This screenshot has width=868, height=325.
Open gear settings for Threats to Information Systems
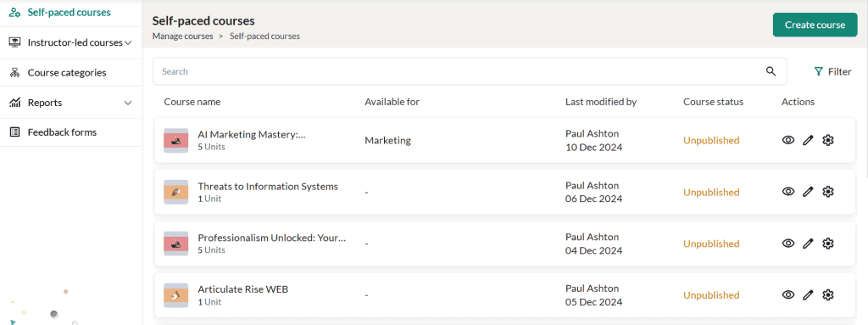[x=828, y=192]
